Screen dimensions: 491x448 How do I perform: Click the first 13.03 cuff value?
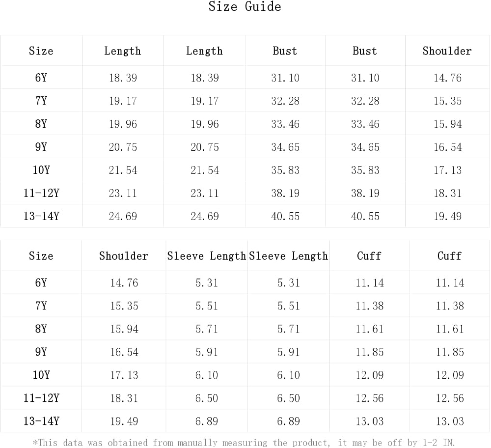(x=370, y=421)
